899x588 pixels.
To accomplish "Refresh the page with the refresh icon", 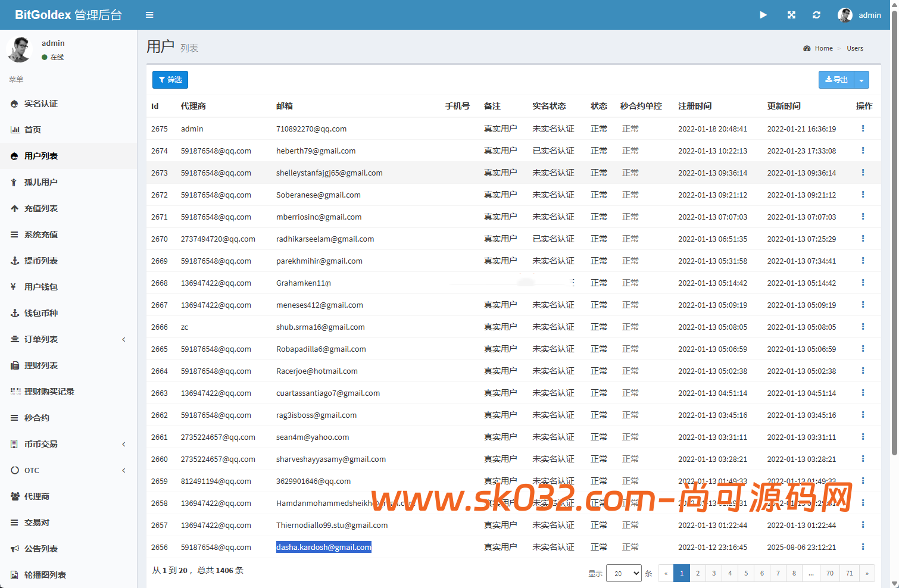I will pos(816,15).
